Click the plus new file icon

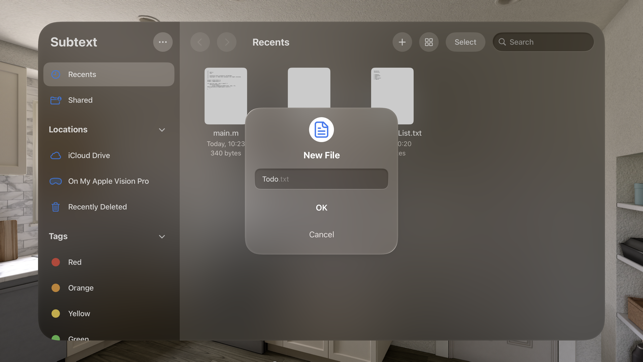(x=402, y=42)
